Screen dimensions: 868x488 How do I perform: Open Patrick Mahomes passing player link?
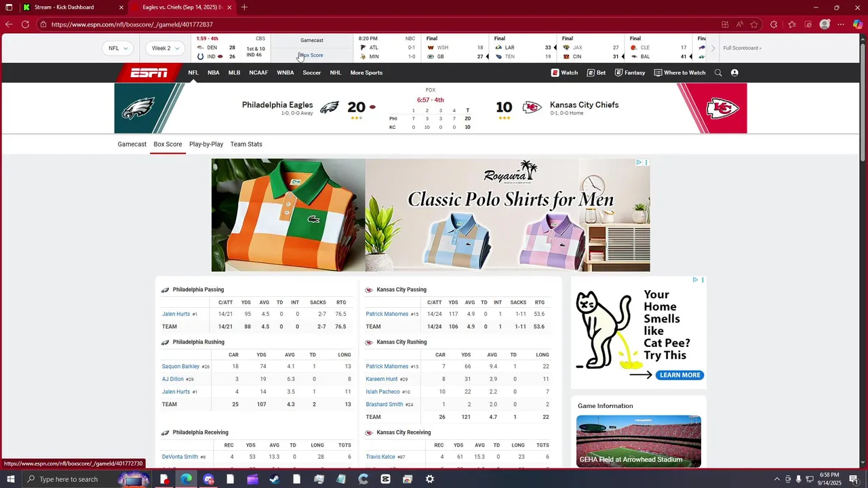387,314
